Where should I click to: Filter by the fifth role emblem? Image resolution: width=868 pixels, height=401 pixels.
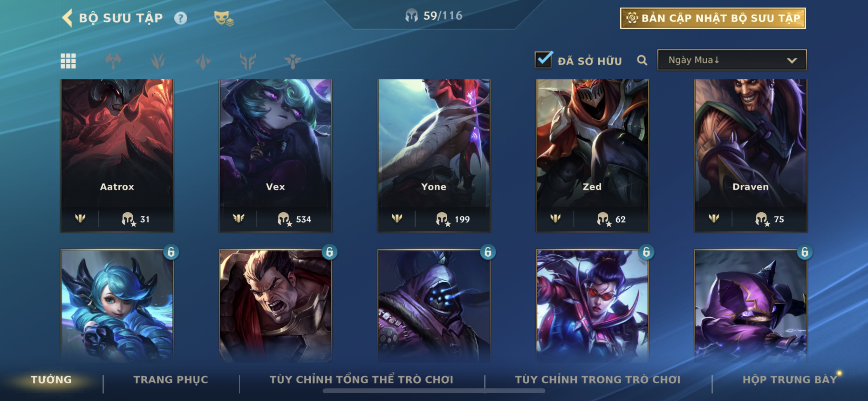[293, 61]
